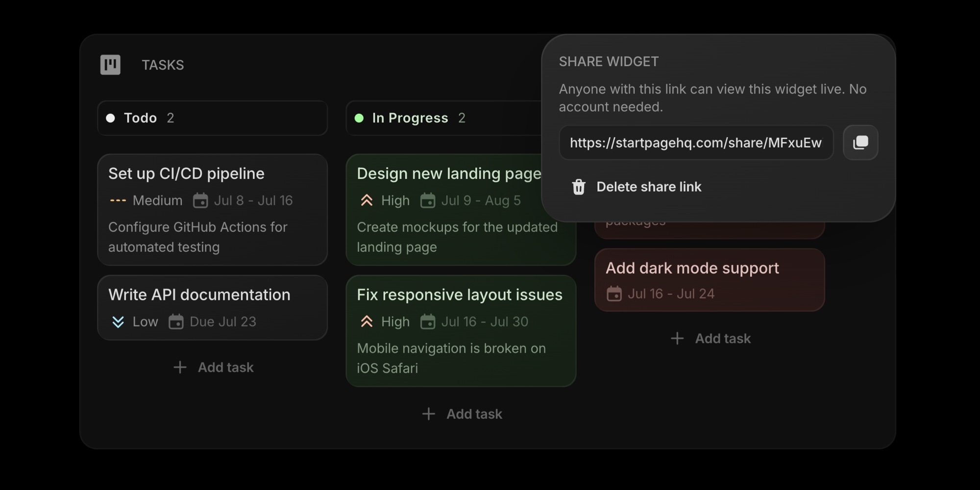Click the Jul 16 - Jul 30 date range
Viewport: 980px width, 490px height.
[x=485, y=322]
